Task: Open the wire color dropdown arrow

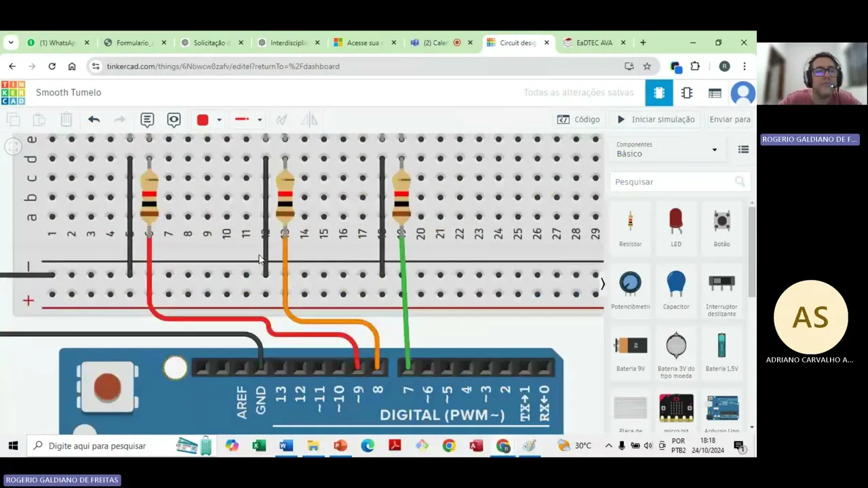Action: coord(219,120)
